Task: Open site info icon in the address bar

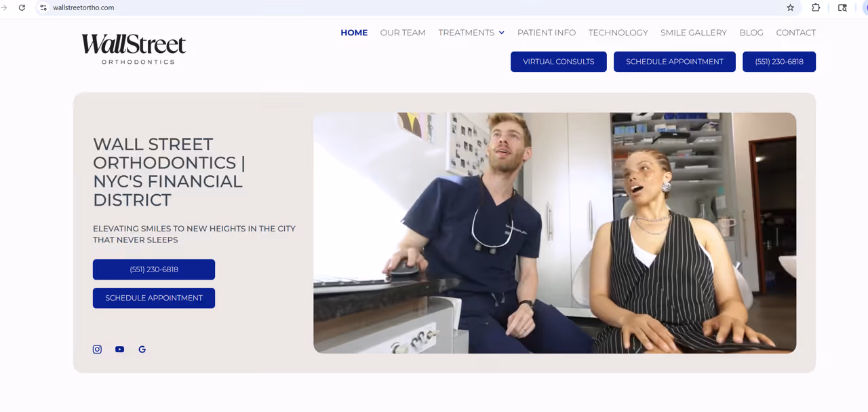Action: coord(43,7)
